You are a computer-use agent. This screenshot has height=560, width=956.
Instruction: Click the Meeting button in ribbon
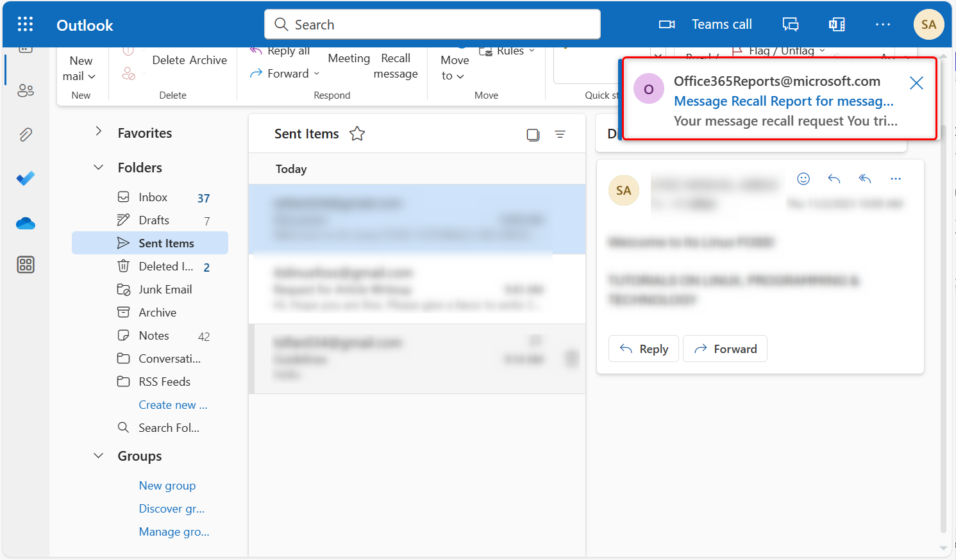pos(349,58)
